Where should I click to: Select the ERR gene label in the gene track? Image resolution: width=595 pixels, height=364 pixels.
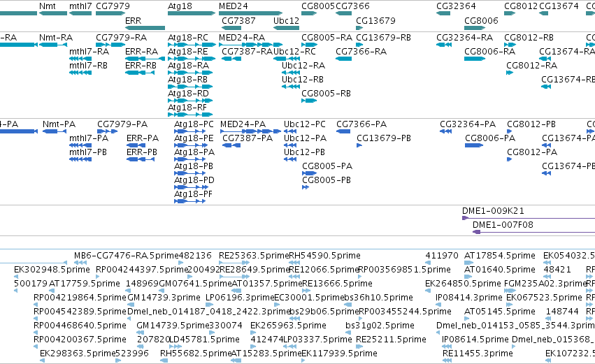click(x=133, y=20)
